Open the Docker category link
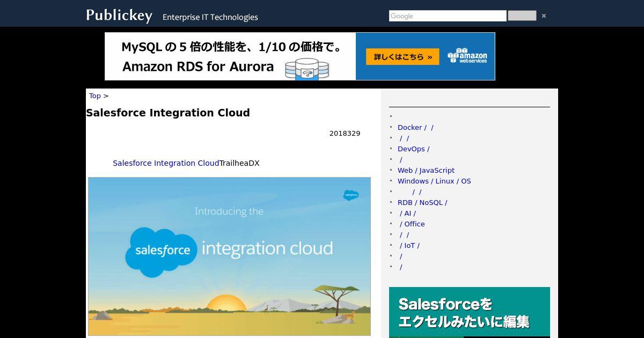The image size is (644, 338). click(x=415, y=127)
